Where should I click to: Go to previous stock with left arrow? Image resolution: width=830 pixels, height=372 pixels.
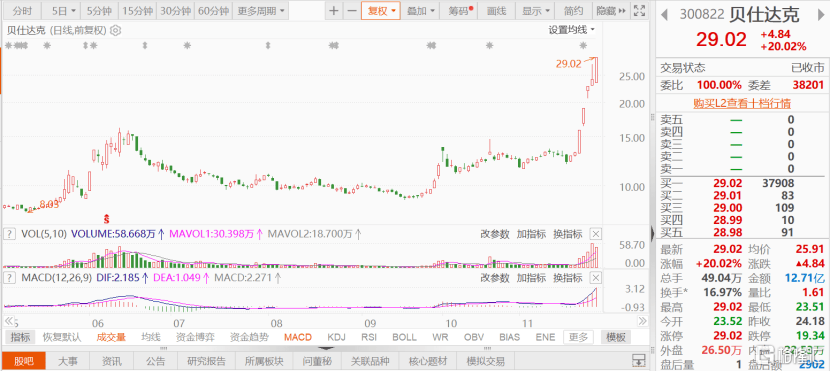(x=664, y=15)
